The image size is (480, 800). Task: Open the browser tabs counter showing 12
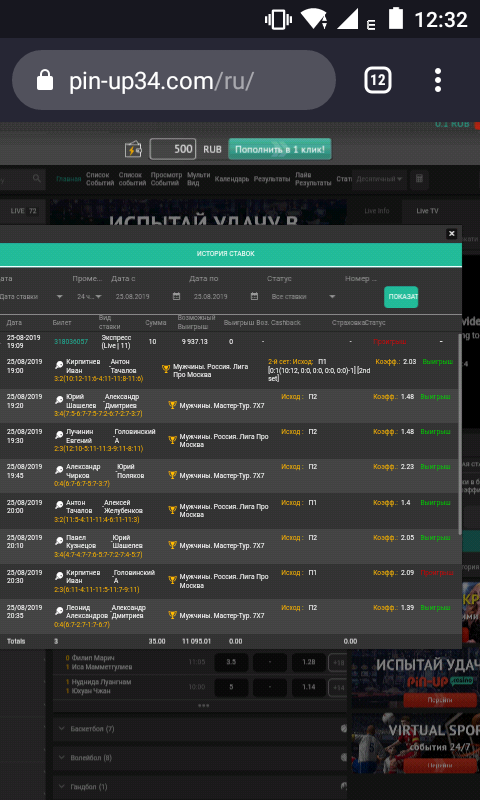(x=377, y=80)
